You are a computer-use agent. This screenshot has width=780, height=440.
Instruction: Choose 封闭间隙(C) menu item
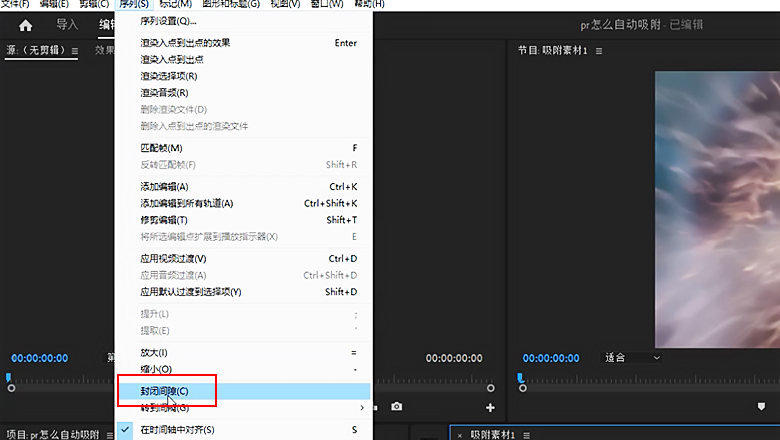tap(244, 391)
